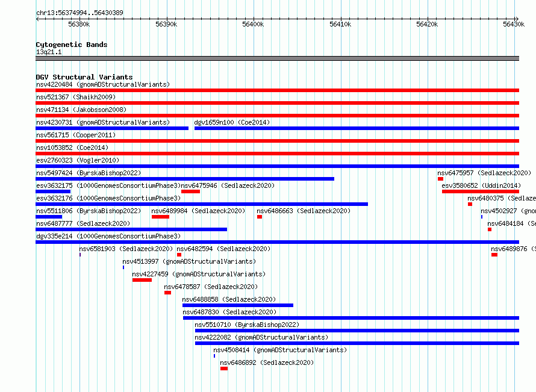
Task: Click the DGV Structural Variants track title
Action: coord(84,77)
